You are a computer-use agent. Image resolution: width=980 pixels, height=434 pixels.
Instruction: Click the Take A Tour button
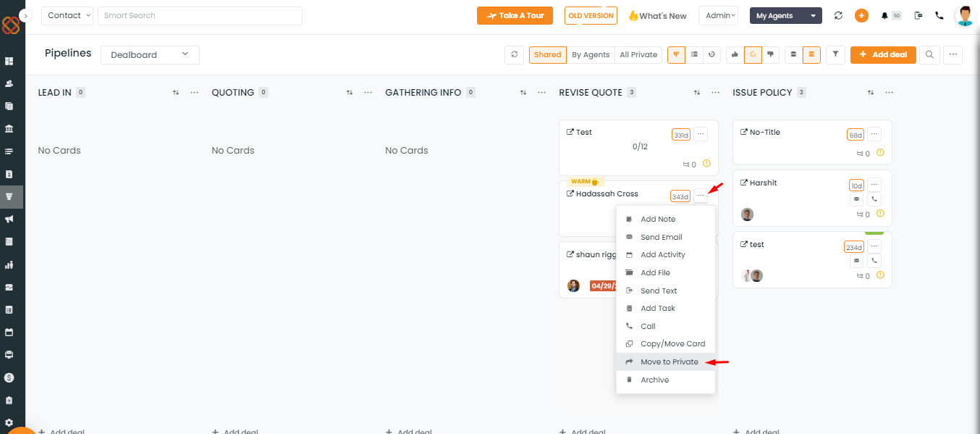coord(515,15)
